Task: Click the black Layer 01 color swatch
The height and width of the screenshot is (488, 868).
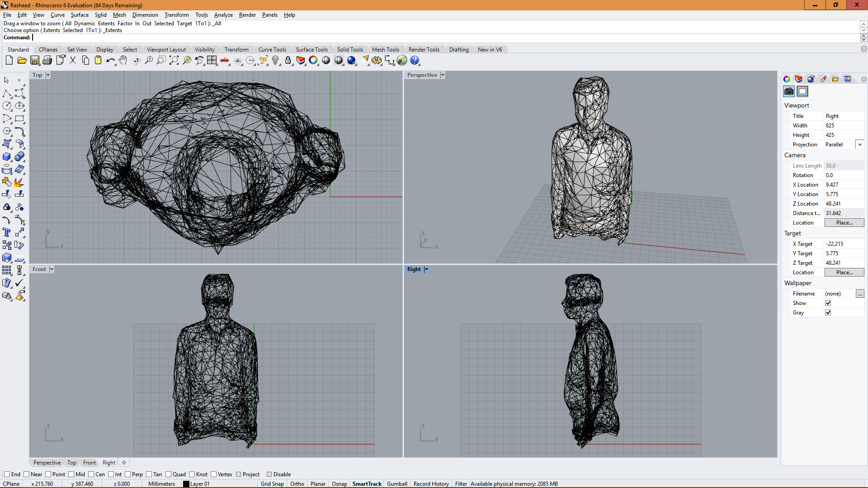Action: point(186,484)
